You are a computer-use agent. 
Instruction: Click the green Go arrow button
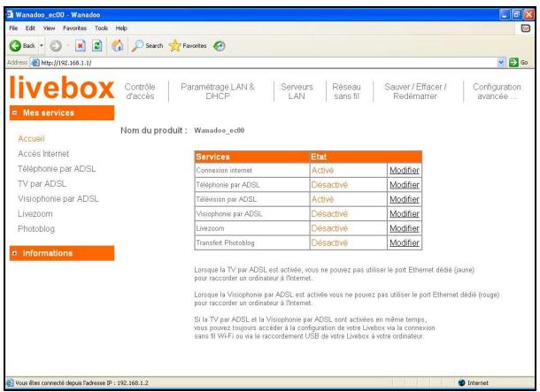click(x=518, y=62)
